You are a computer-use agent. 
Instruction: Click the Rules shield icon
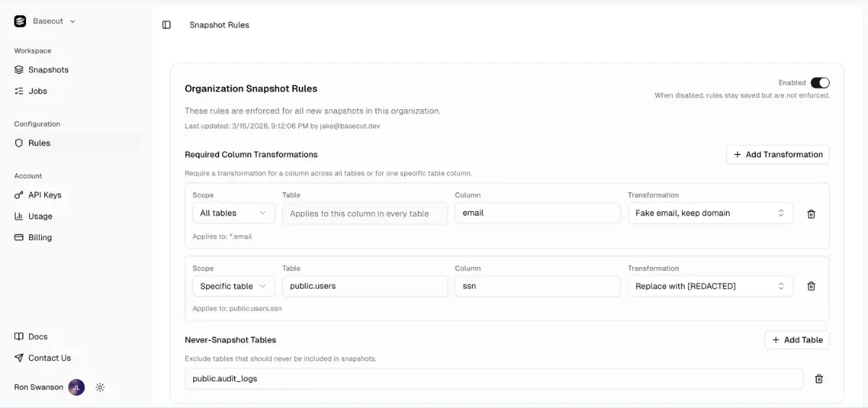20,143
